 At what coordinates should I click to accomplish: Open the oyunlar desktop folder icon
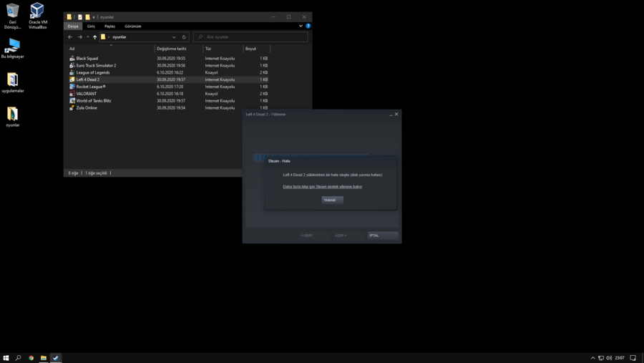click(x=13, y=117)
